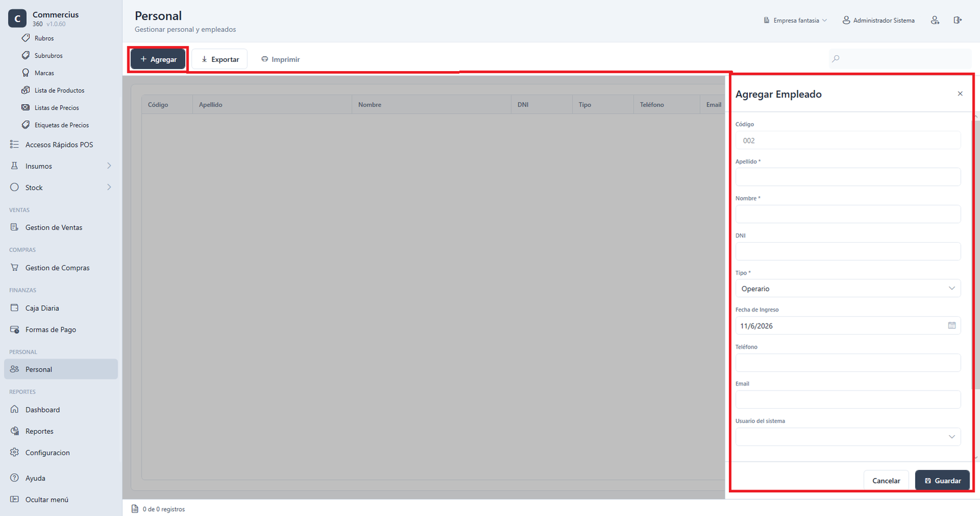The width and height of the screenshot is (980, 516).
Task: Click the Apellido input field
Action: click(848, 177)
